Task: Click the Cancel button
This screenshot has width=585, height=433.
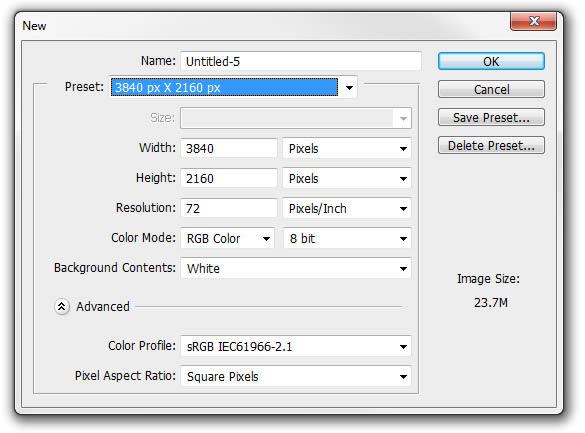Action: [491, 89]
